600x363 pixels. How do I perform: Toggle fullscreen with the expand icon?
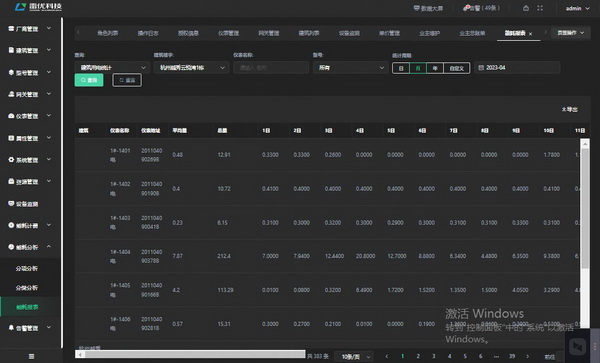tap(540, 8)
